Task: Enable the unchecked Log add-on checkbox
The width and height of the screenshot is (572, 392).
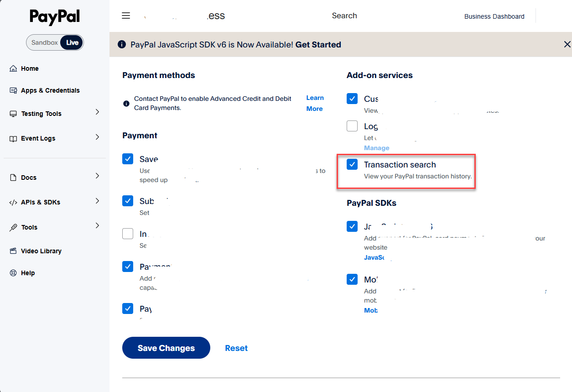Action: click(352, 126)
